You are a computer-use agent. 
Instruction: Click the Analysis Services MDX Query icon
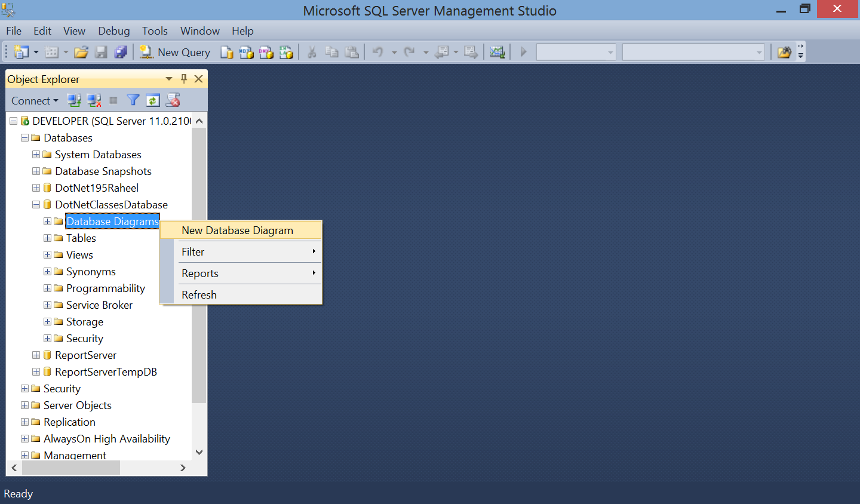[247, 53]
